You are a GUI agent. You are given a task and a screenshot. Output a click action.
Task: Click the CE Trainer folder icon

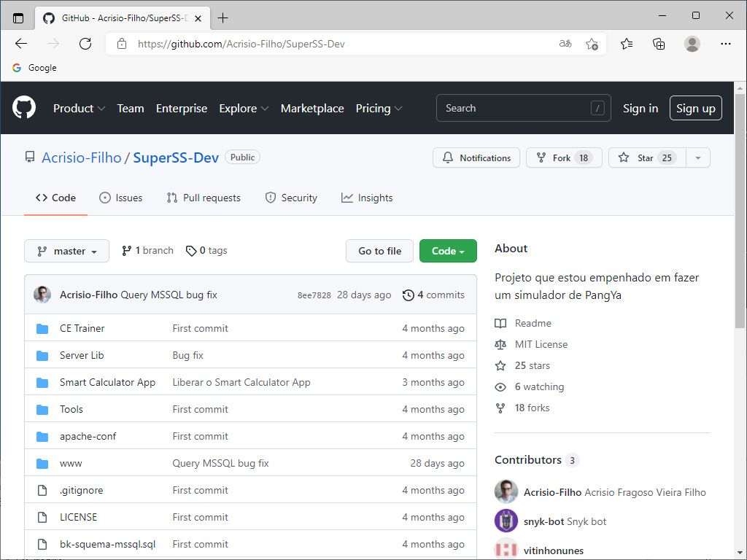pos(42,329)
